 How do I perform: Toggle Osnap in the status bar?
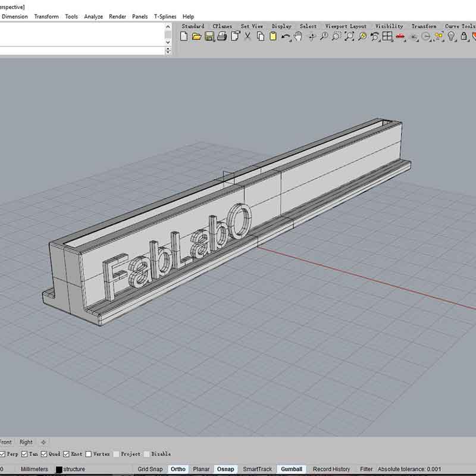tap(226, 469)
